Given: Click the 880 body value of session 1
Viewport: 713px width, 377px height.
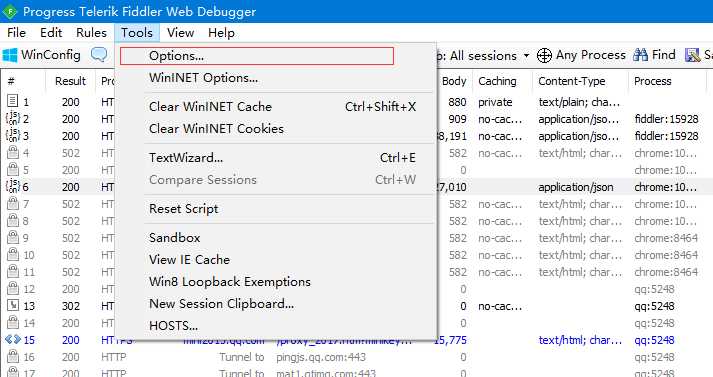Looking at the screenshot, I should 457,102.
